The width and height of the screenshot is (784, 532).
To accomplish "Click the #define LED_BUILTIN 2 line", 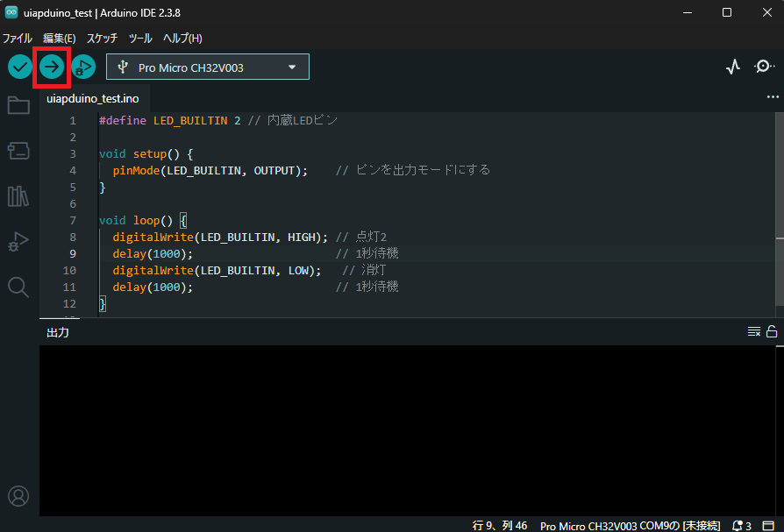I will 169,120.
